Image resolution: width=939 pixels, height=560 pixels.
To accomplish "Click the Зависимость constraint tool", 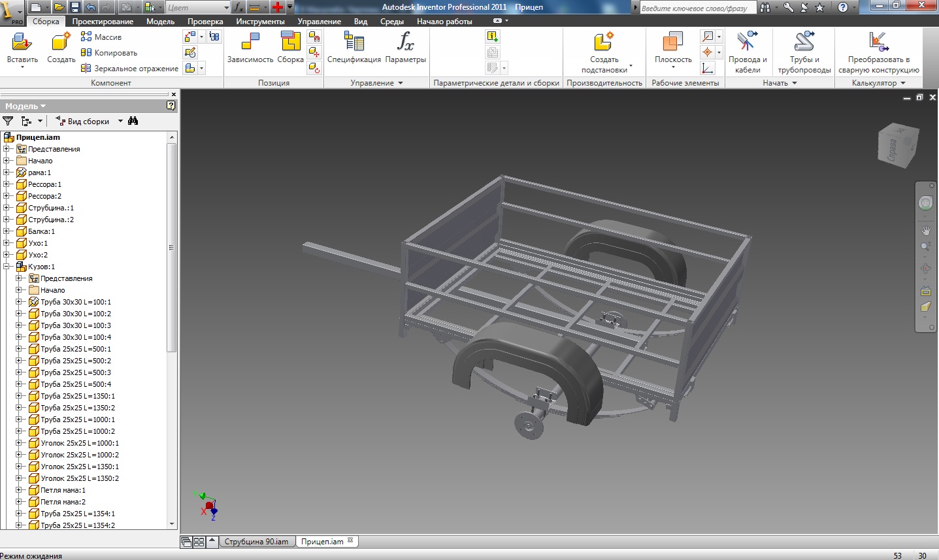I will tap(250, 49).
